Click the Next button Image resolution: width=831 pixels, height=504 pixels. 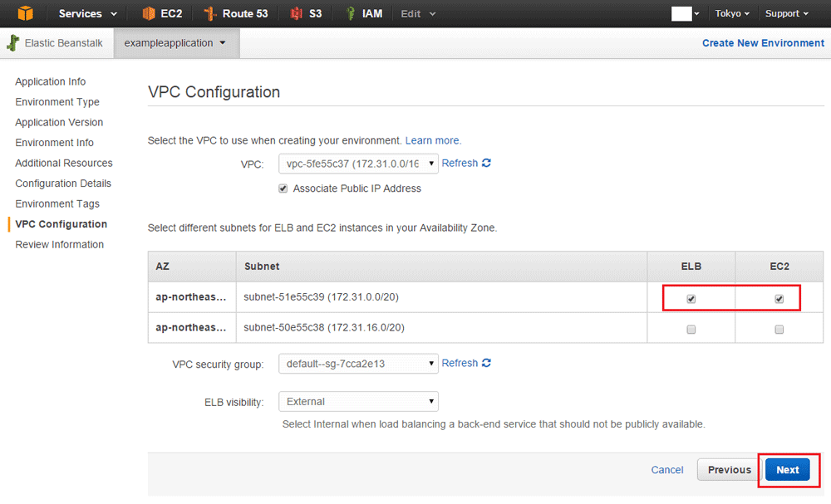788,470
